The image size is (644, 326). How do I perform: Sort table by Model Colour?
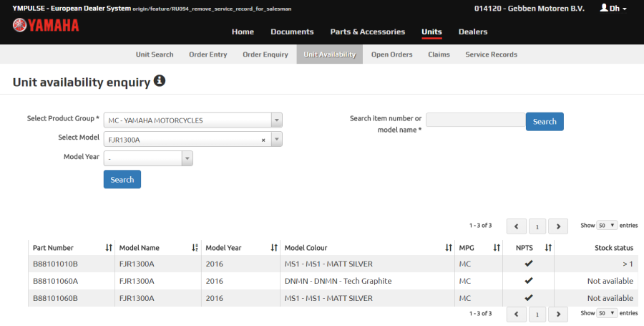click(x=449, y=247)
